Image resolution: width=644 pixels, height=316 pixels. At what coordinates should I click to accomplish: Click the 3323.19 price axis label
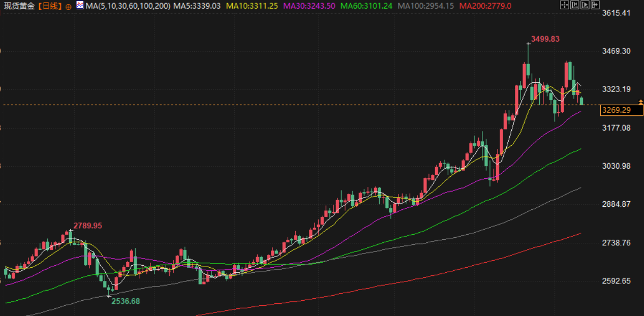[616, 89]
